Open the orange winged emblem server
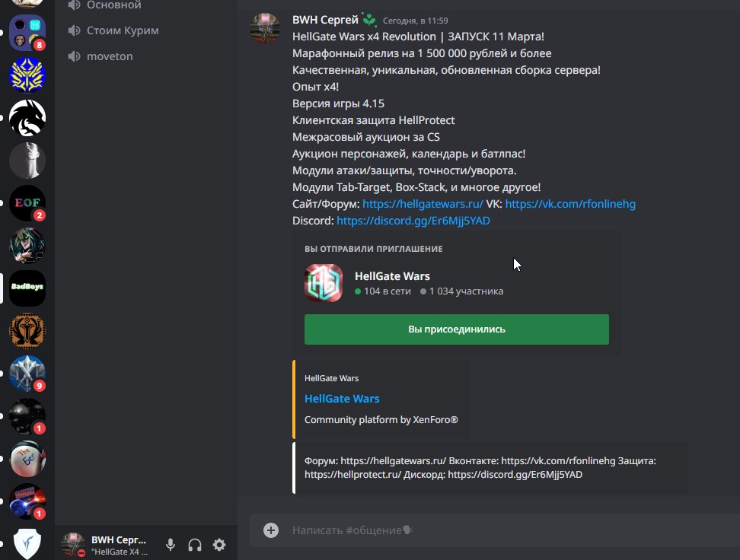 pyautogui.click(x=27, y=331)
